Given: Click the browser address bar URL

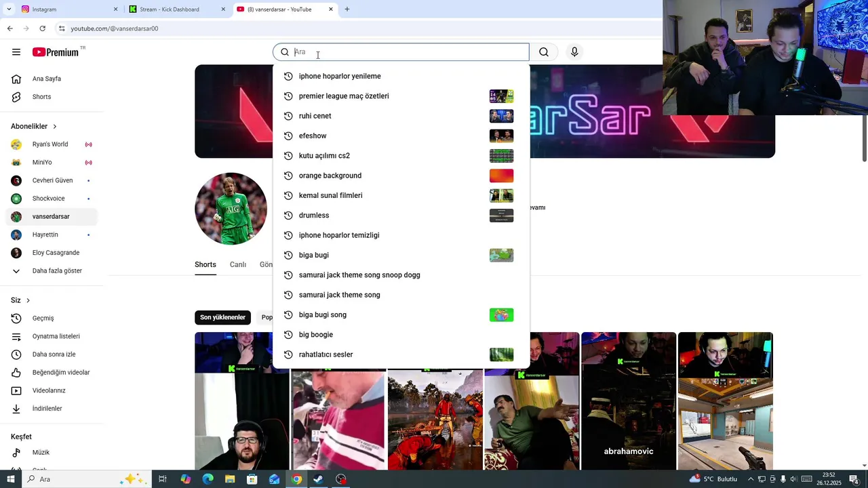Looking at the screenshot, I should pos(114,28).
